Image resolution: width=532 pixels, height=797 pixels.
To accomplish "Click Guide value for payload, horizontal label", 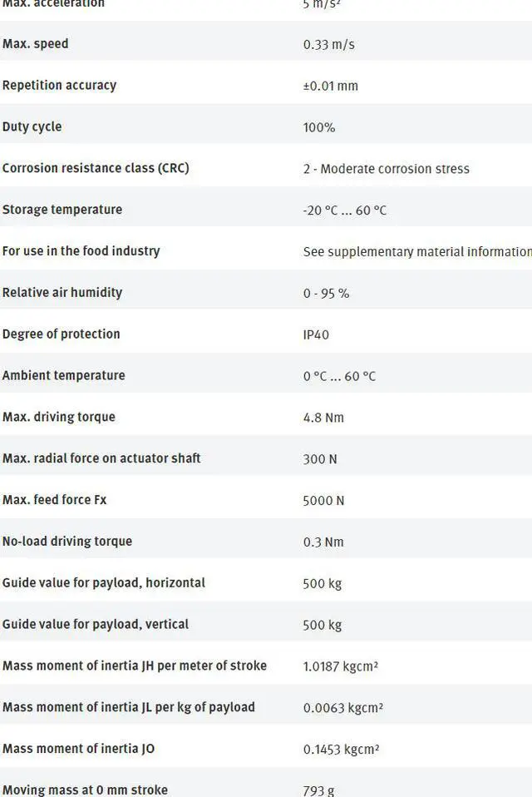I will [x=104, y=582].
